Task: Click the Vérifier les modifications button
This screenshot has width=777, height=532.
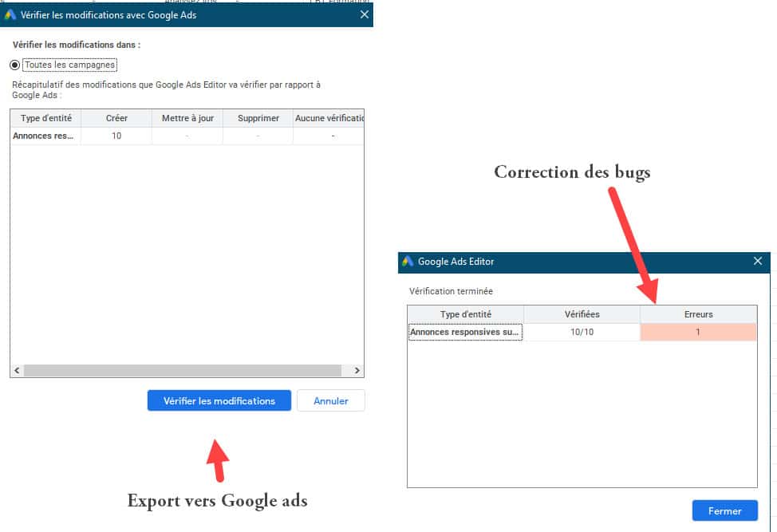Action: point(219,400)
